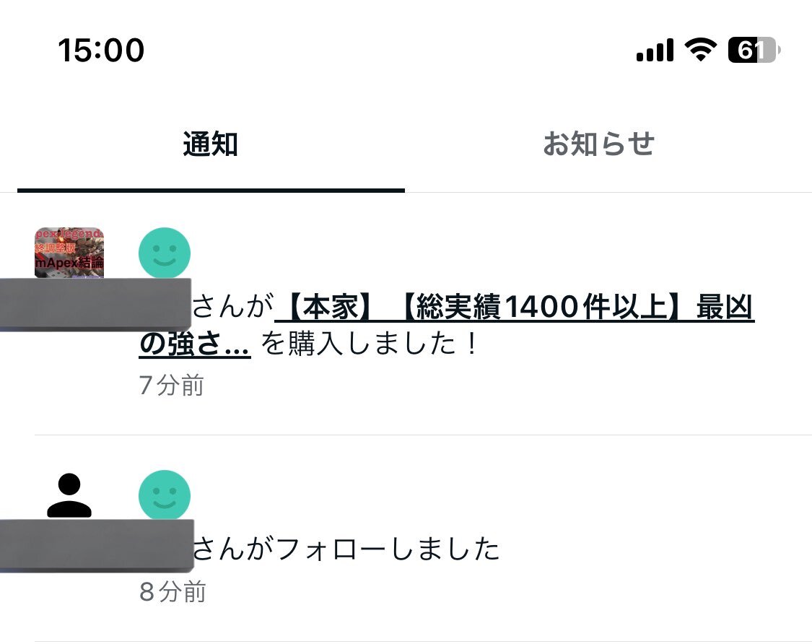Screen dimensions: 812x644
Task: Tap the redacted username before さんが purchase text
Action: (x=95, y=304)
